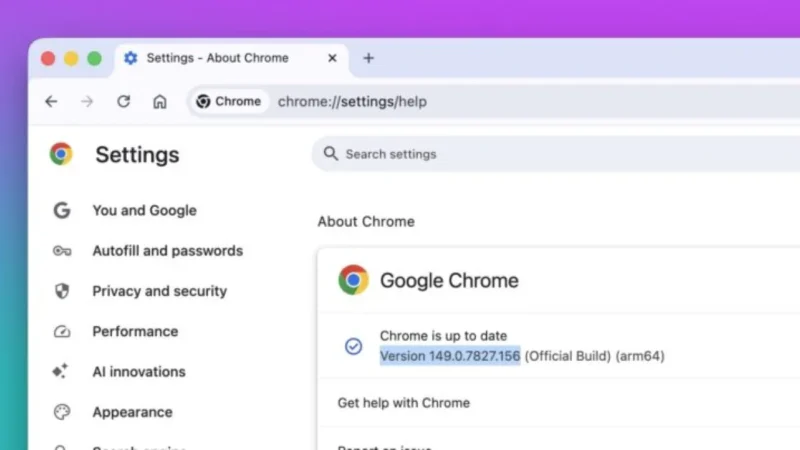Open Autofill and passwords section
The height and width of the screenshot is (450, 800).
(x=167, y=251)
